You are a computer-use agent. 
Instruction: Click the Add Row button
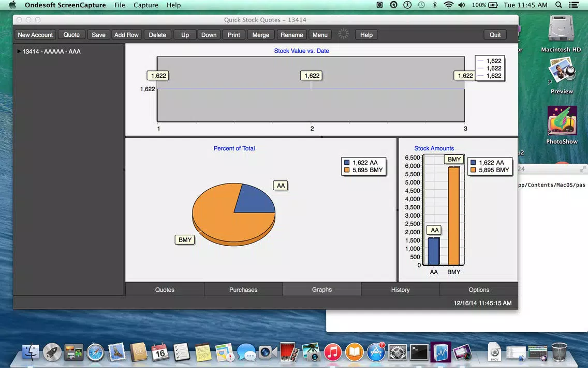[126, 35]
